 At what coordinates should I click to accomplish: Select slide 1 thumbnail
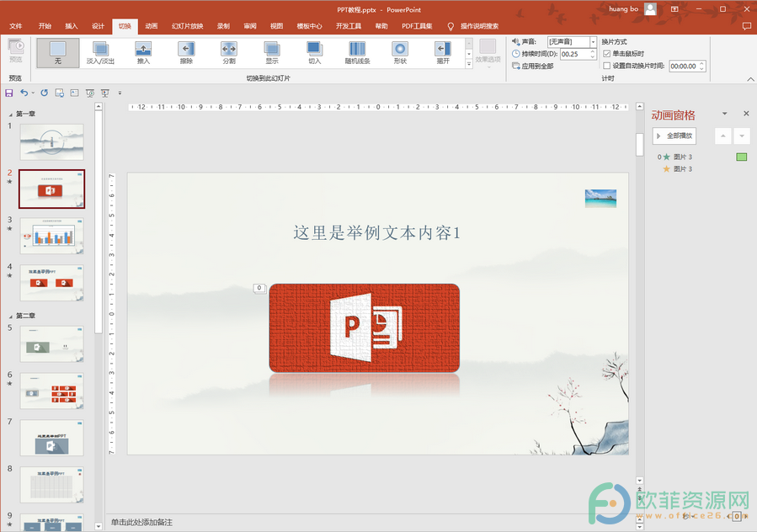click(x=51, y=142)
